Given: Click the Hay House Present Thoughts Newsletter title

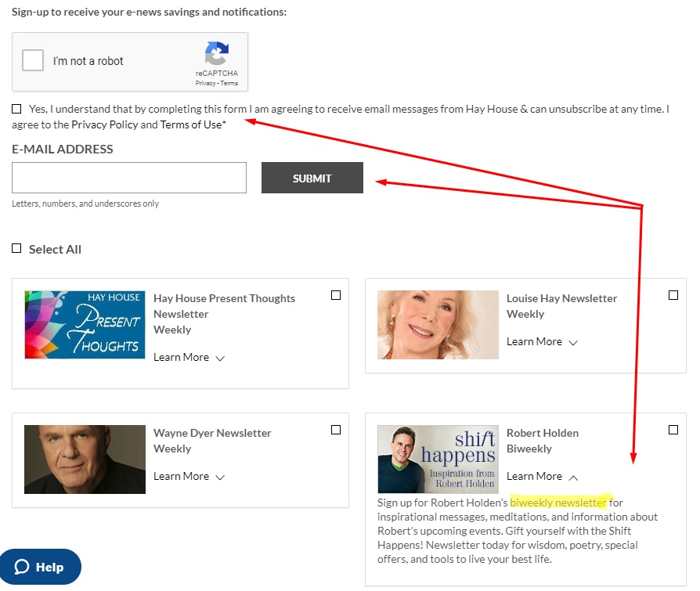Looking at the screenshot, I should click(224, 306).
